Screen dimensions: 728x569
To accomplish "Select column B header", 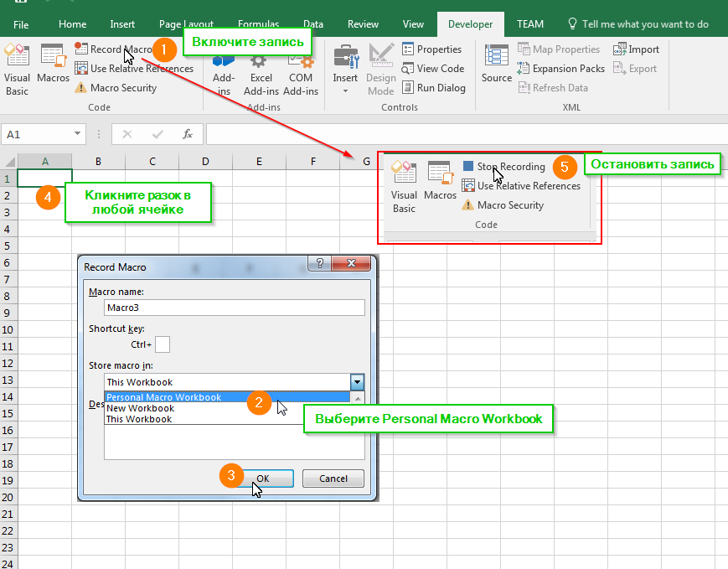I will [98, 161].
